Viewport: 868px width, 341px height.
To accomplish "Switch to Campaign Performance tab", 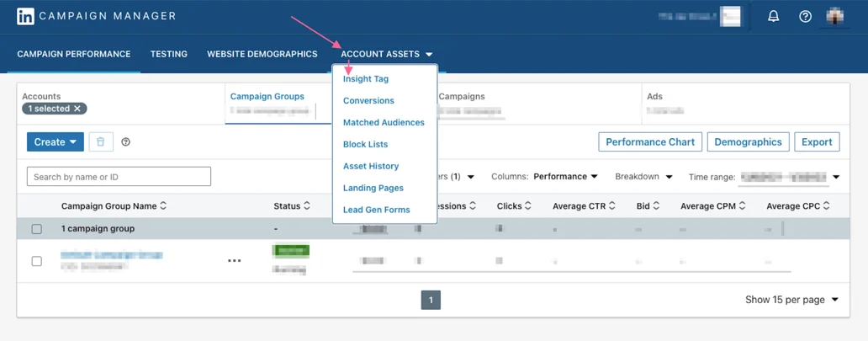I will [74, 55].
